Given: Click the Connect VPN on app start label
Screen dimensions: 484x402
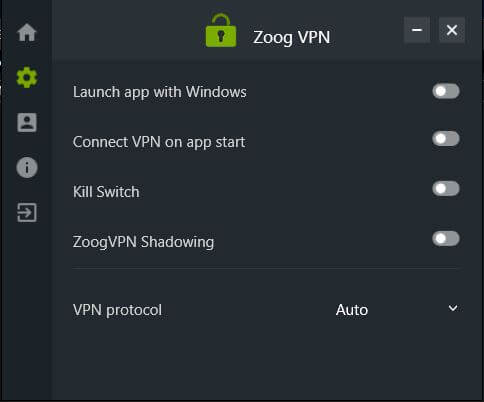Looking at the screenshot, I should point(159,142).
